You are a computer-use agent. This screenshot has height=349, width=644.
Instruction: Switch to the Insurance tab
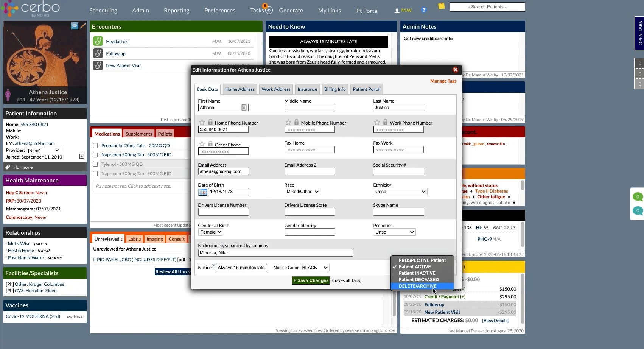coord(307,89)
